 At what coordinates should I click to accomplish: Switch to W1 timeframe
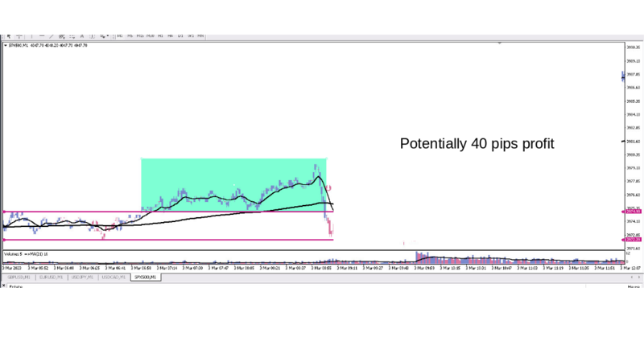(191, 36)
